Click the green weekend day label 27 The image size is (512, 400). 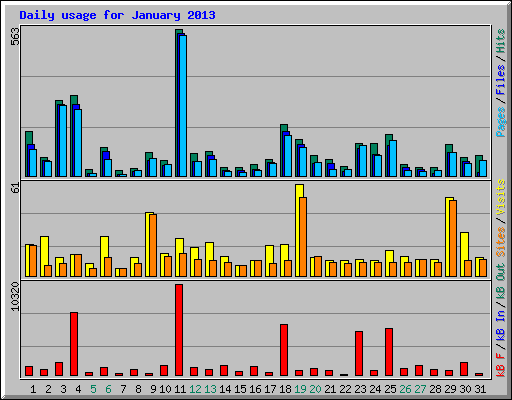click(420, 389)
